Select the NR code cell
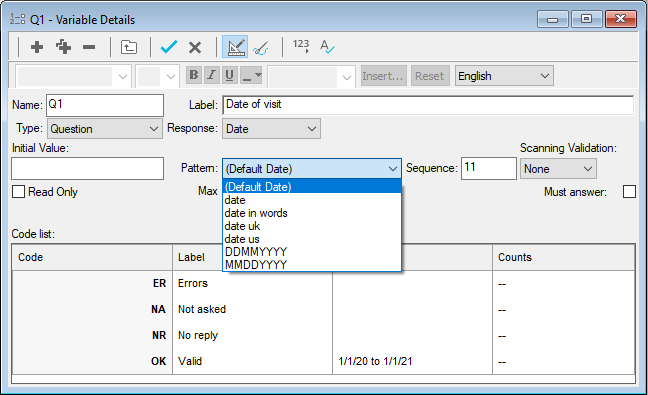Viewport: 648px width, 395px height. click(93, 336)
